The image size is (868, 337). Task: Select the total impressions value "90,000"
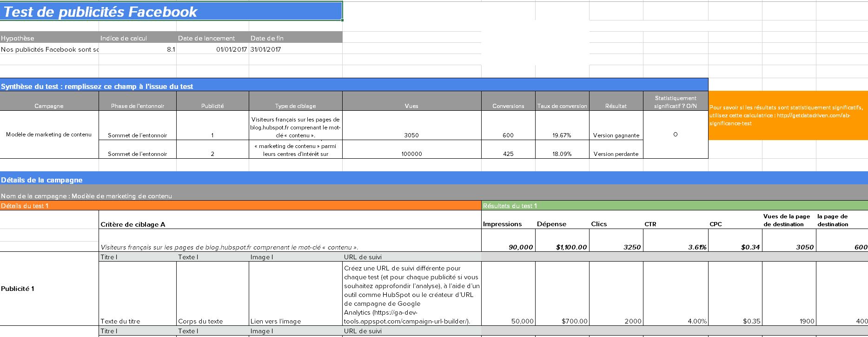click(508, 240)
